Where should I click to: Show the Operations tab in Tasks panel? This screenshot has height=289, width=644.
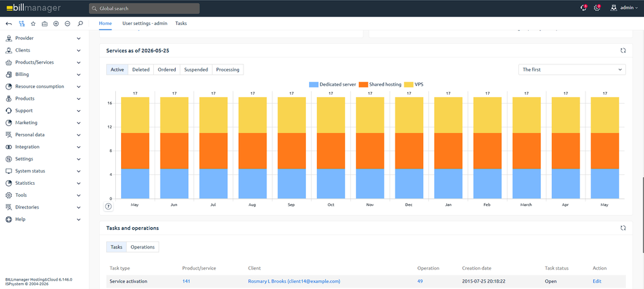click(x=142, y=247)
